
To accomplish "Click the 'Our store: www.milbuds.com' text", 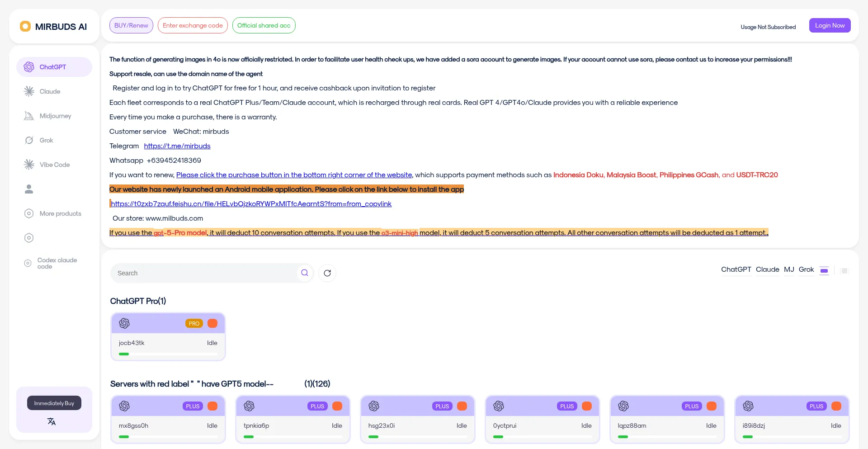I will click(x=158, y=218).
